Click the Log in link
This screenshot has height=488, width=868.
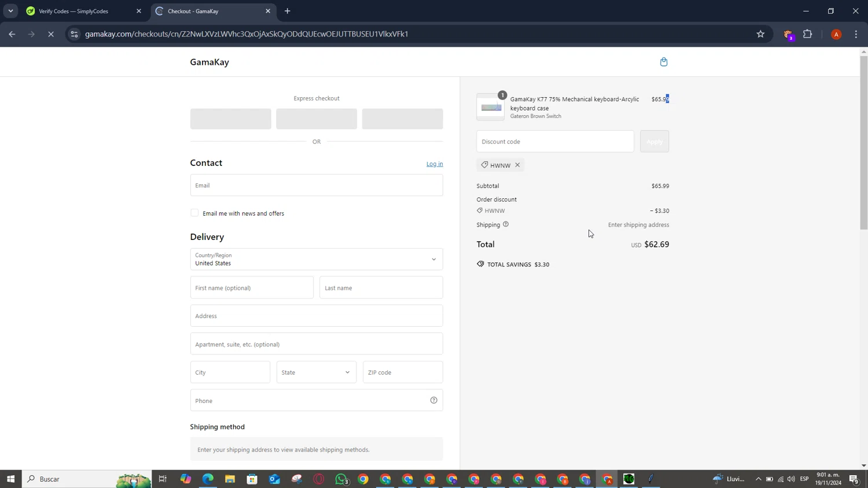tap(434, 164)
